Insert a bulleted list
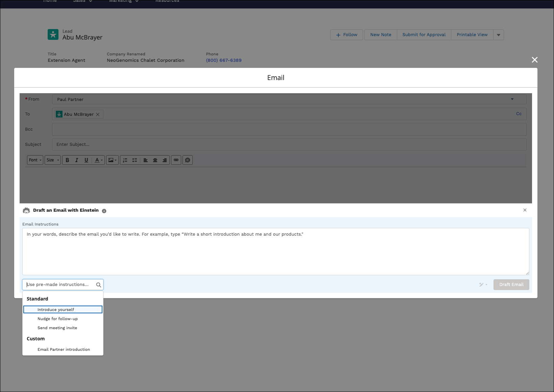554x392 pixels. [135, 160]
